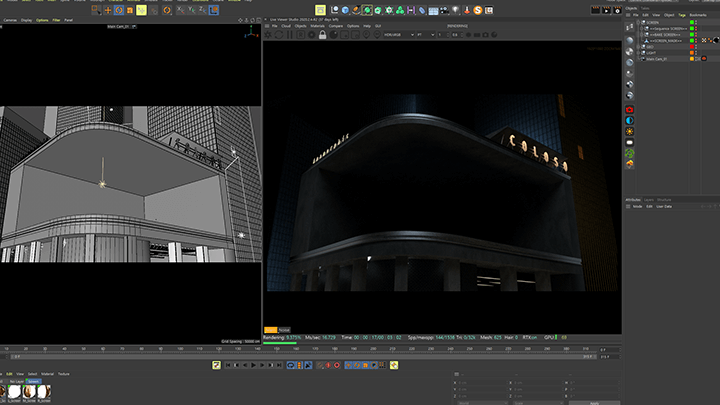Click the LIGHT orange layer color swatch

pos(692,53)
